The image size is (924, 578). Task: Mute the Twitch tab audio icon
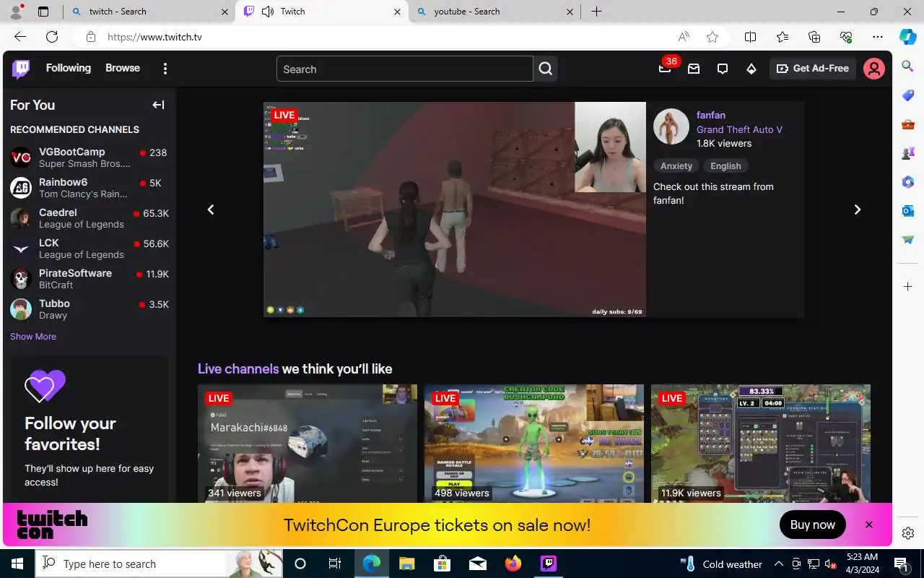click(x=268, y=12)
